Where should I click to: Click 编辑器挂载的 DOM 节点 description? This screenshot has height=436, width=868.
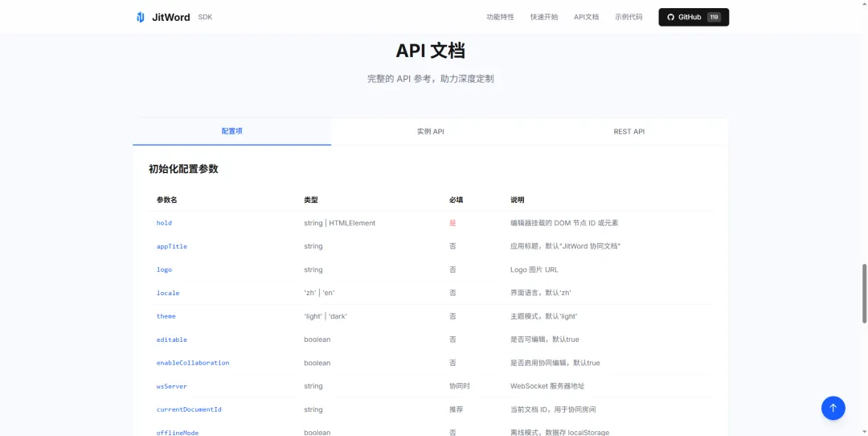pyautogui.click(x=564, y=223)
